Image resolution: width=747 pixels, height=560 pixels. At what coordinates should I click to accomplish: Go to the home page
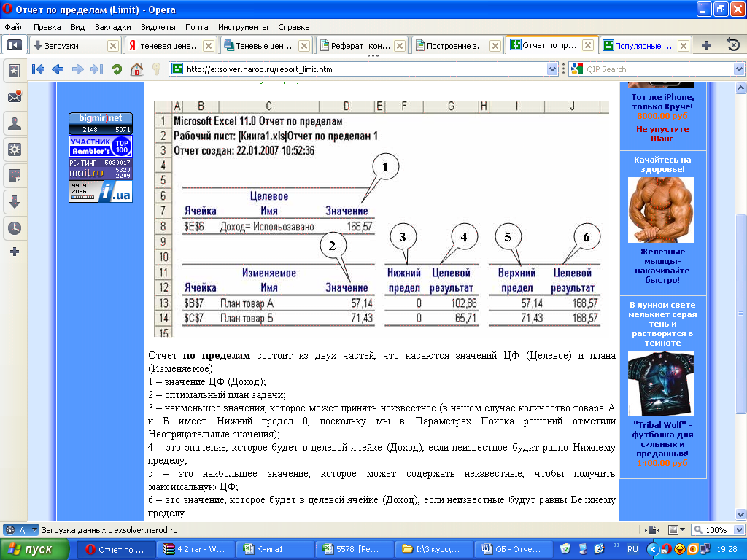coord(136,69)
